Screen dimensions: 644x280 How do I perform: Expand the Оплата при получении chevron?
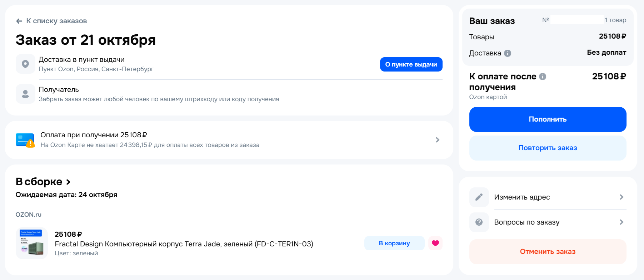pyautogui.click(x=438, y=140)
